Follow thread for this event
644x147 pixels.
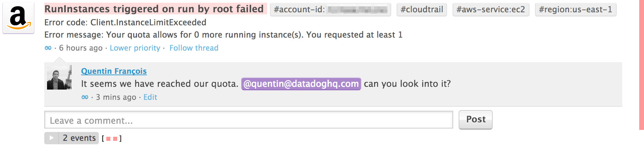(194, 48)
